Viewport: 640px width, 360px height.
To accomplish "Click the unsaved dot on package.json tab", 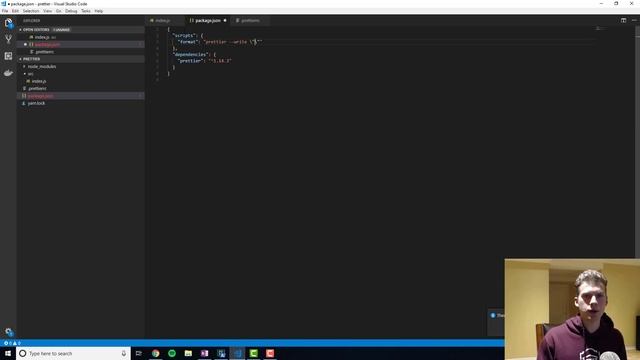I will 224,20.
